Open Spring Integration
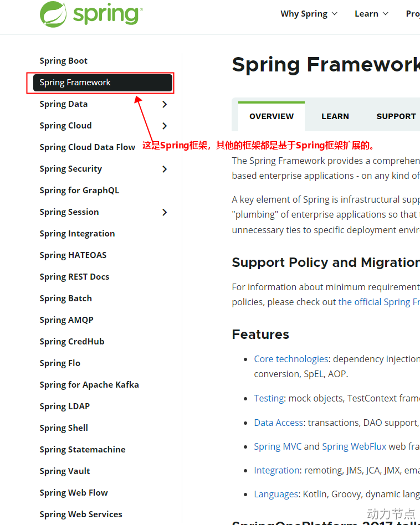The width and height of the screenshot is (420, 525). (x=77, y=234)
